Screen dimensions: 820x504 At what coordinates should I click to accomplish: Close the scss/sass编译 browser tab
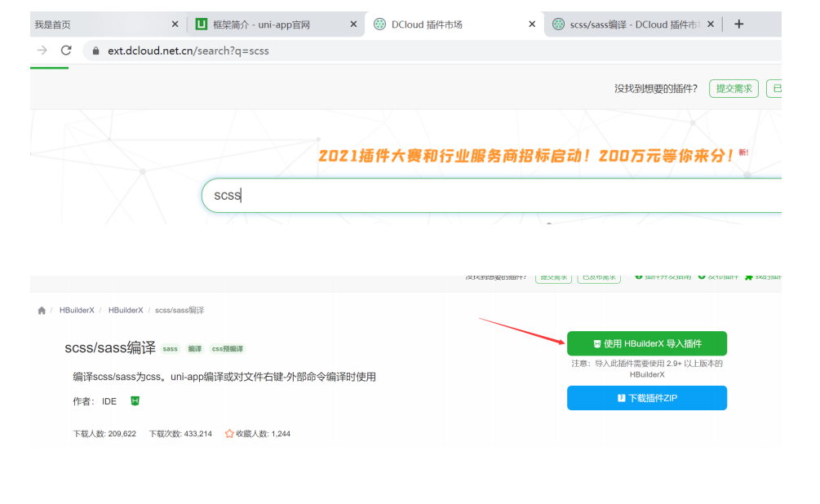711,24
